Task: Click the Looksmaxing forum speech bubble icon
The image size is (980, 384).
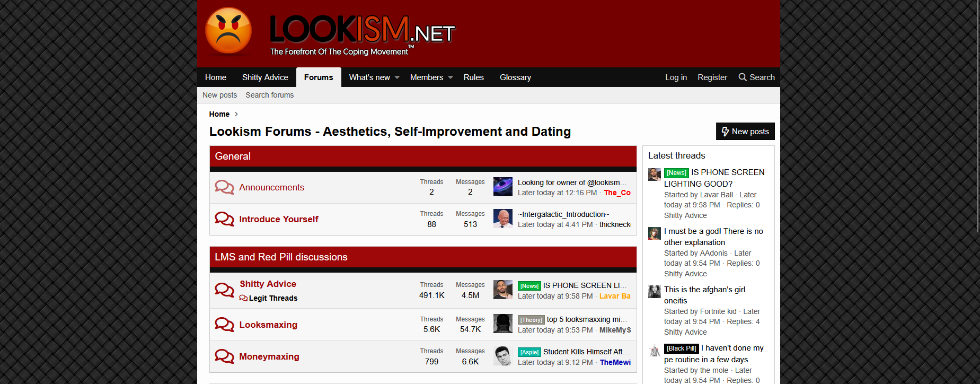Action: [224, 325]
